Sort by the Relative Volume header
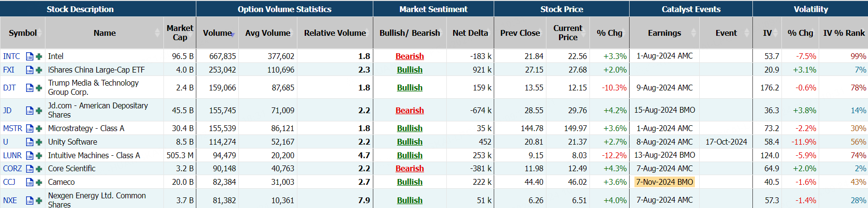Viewport: 868px width, 208px height. pyautogui.click(x=335, y=33)
